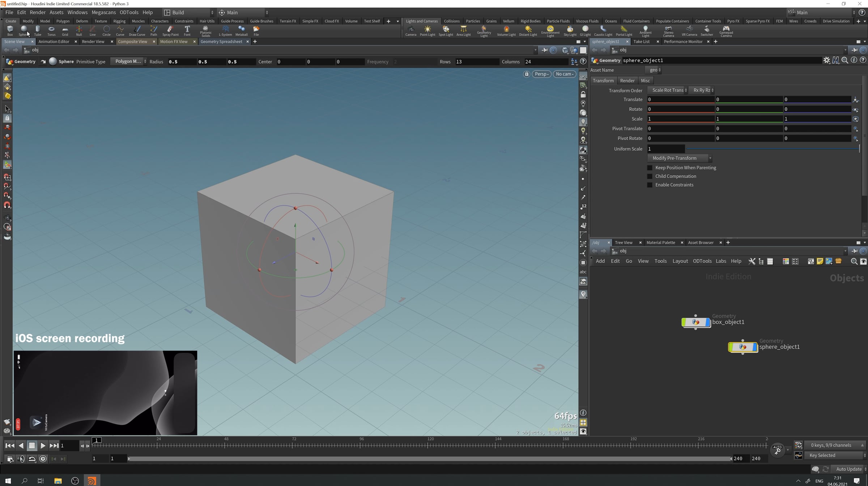
Task: Enable Keep Position When Parenting
Action: coord(650,168)
